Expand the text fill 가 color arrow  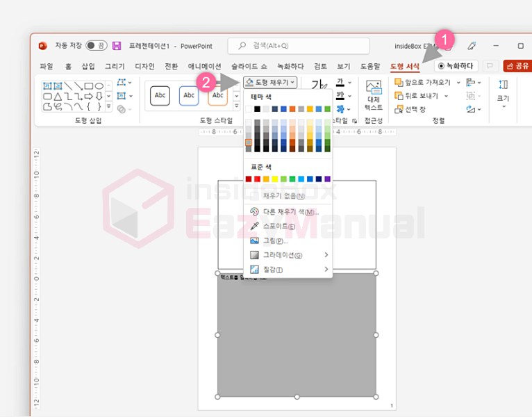pos(350,82)
